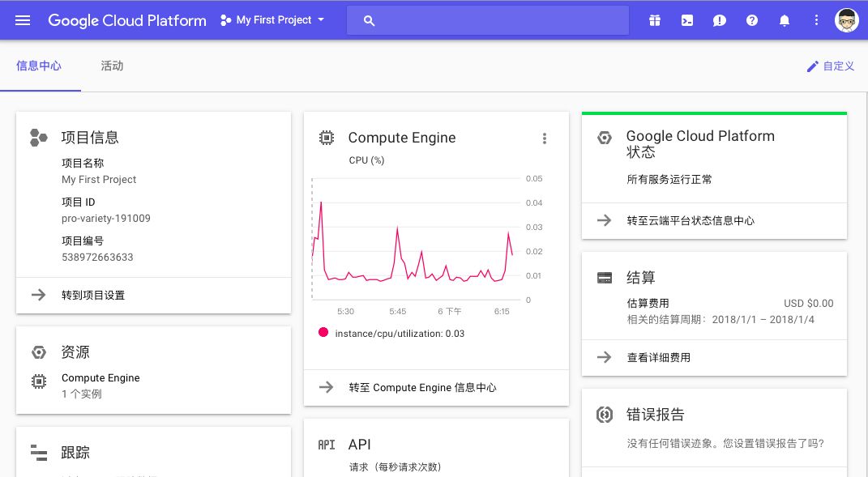The height and width of the screenshot is (477, 868).
Task: Click the search magnifier icon
Action: pyautogui.click(x=369, y=20)
